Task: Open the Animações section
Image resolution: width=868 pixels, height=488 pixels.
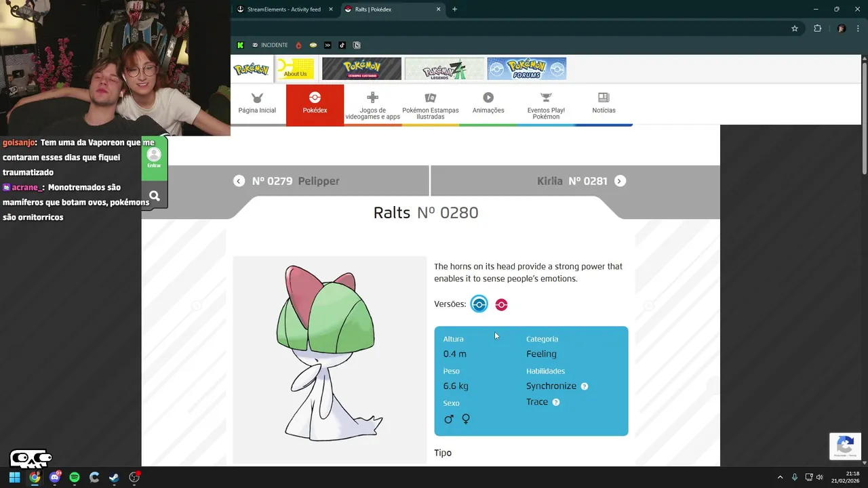Action: tap(488, 104)
